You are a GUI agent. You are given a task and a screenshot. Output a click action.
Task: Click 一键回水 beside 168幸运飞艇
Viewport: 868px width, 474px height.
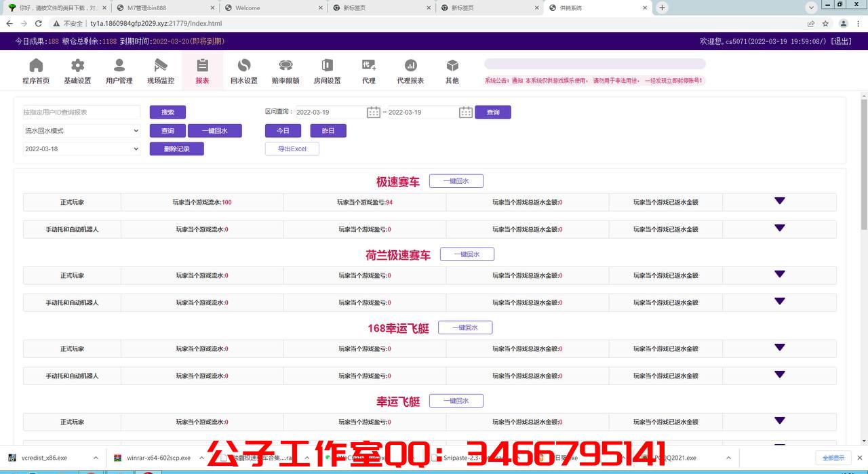coord(465,328)
